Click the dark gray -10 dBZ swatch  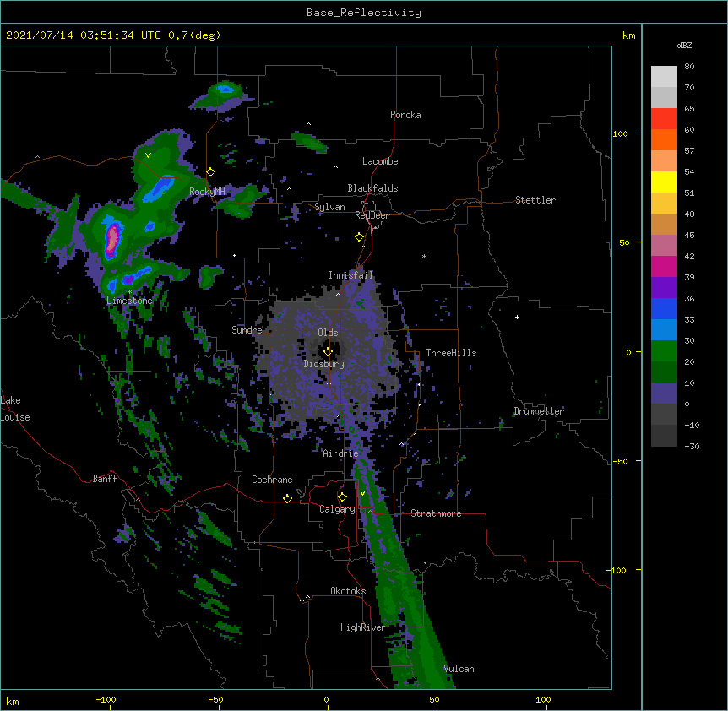coord(664,436)
